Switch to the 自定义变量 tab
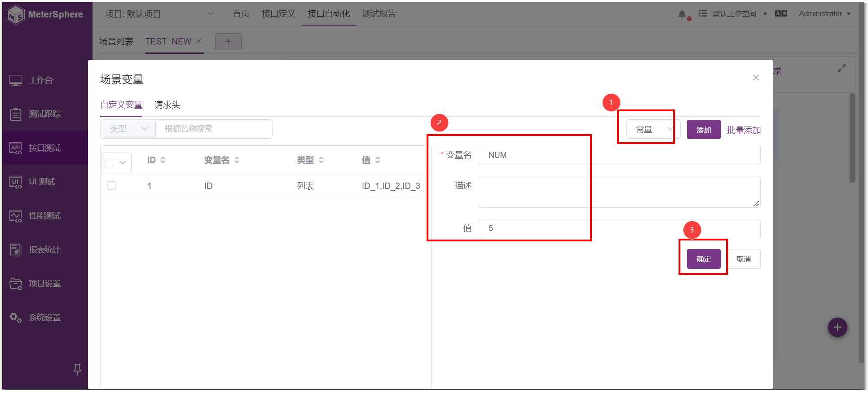The width and height of the screenshot is (868, 393). coord(121,105)
